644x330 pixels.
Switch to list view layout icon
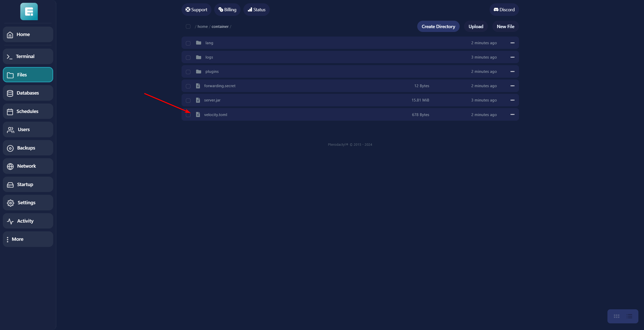(629, 316)
